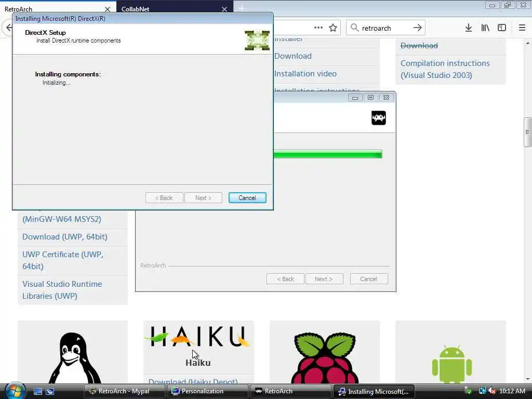Switch to RetroArch - Mypal taskbar button
Screen dimensions: 532x399
tap(124, 391)
